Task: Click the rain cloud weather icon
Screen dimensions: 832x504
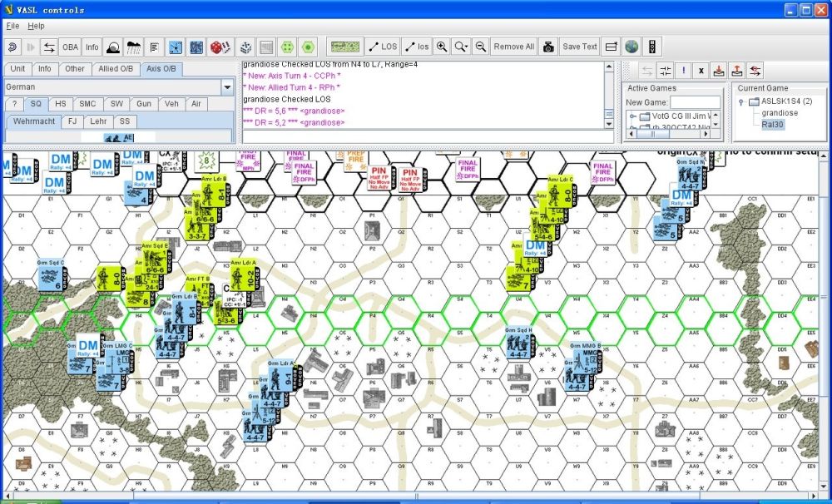Action: [133, 47]
